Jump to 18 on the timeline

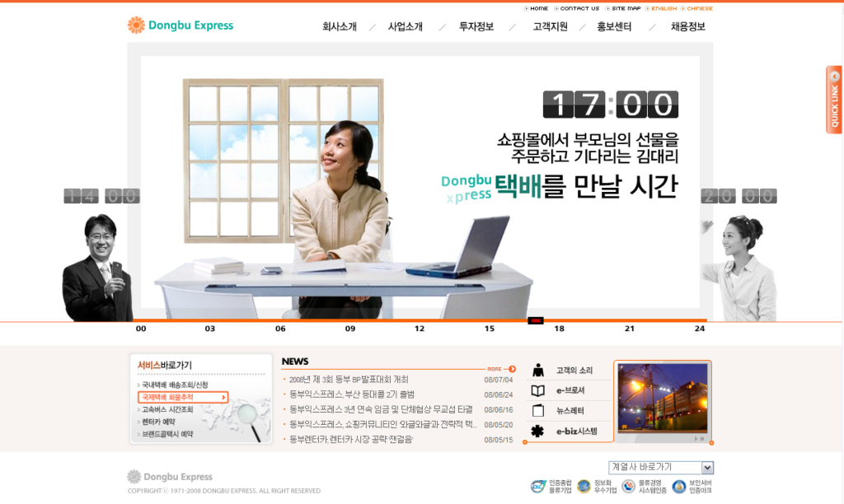pos(560,329)
